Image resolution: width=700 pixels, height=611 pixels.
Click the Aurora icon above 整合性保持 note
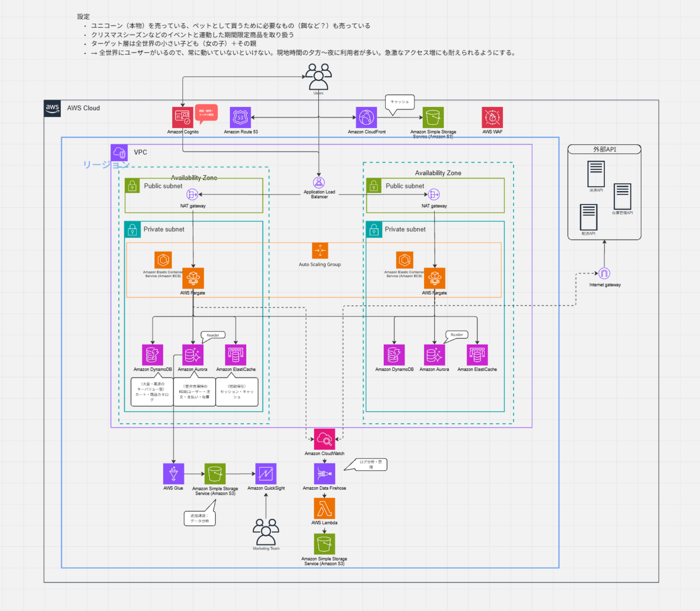193,355
